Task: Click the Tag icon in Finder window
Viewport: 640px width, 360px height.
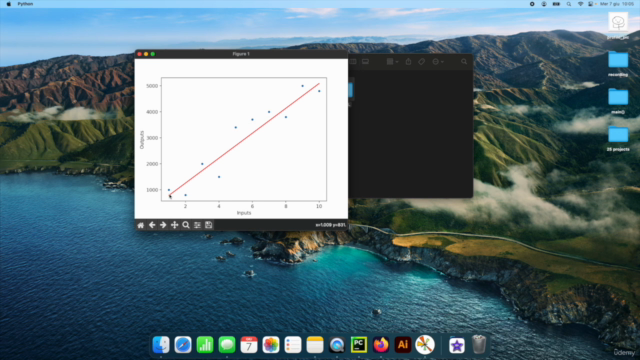Action: click(x=422, y=62)
